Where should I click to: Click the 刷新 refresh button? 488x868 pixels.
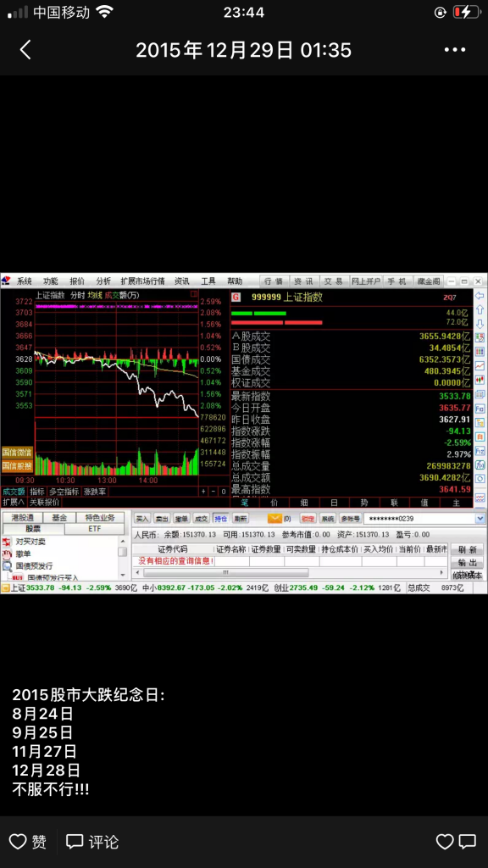pos(467,550)
